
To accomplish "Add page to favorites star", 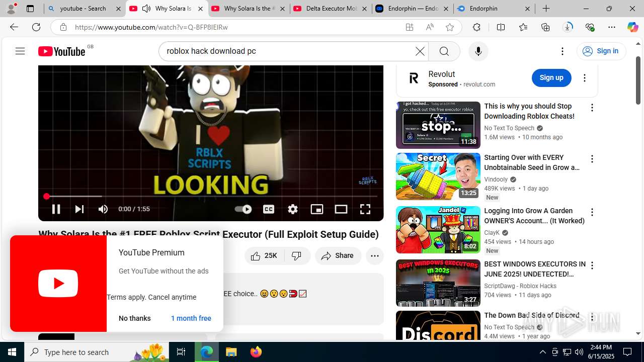I will [x=450, y=27].
